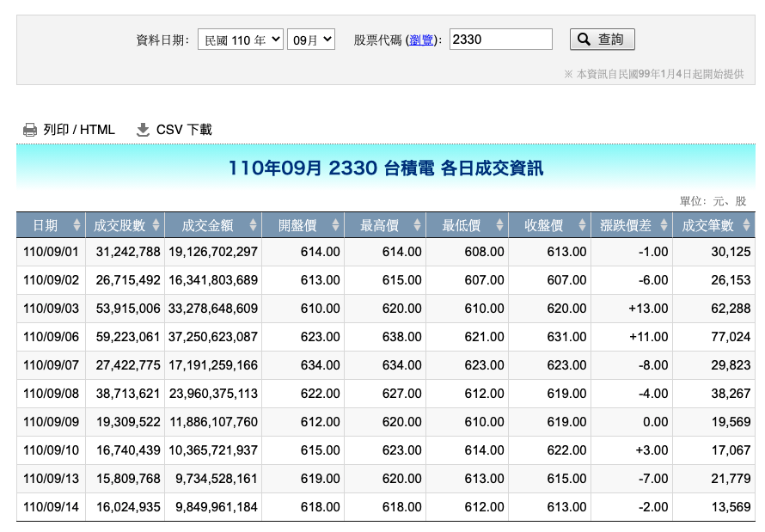The height and width of the screenshot is (532, 765).
Task: Select date cell 110/09/14
Action: tap(51, 506)
